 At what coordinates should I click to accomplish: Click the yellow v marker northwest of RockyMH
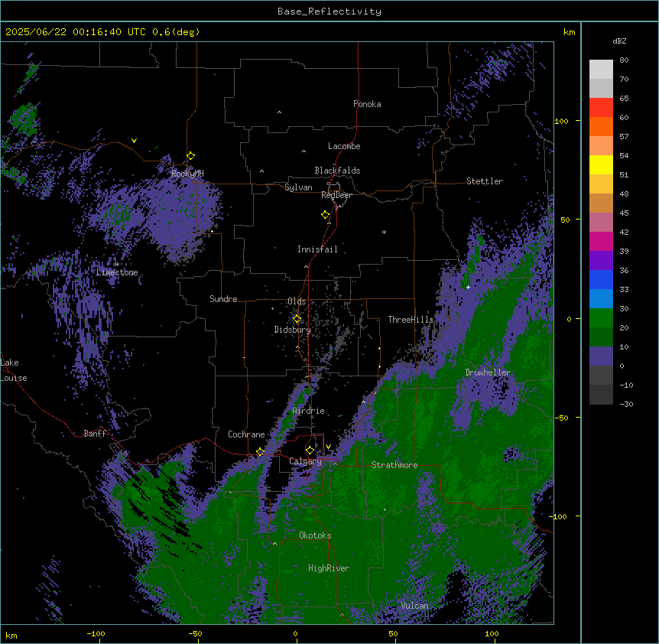tap(134, 141)
